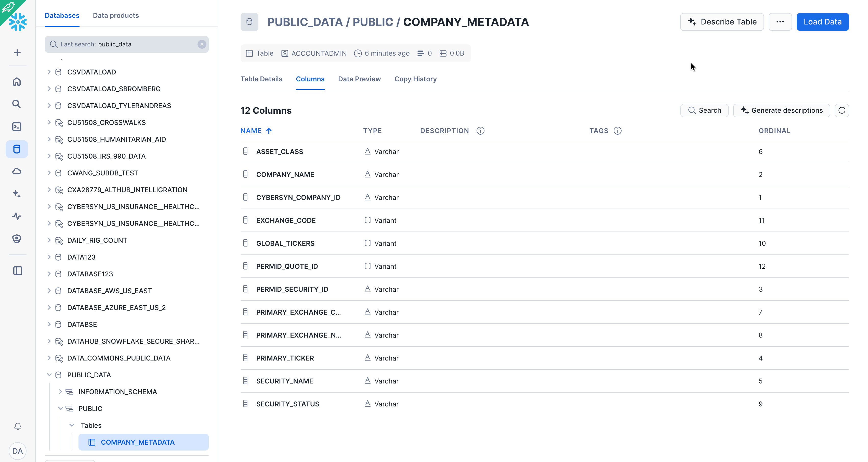
Task: Switch to the Data products tab
Action: [x=116, y=16]
